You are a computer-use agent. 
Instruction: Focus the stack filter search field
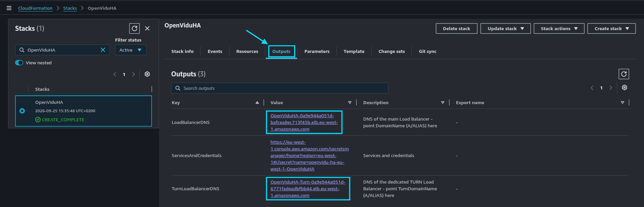coord(62,50)
